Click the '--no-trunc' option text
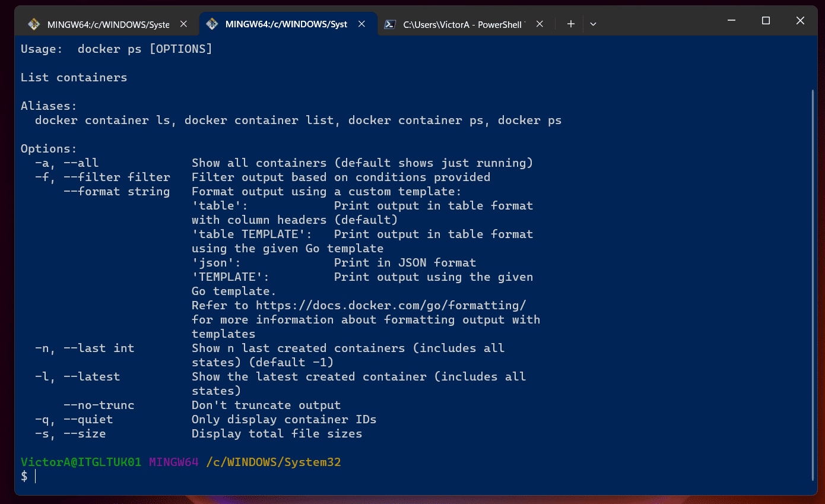The image size is (825, 504). (x=99, y=405)
